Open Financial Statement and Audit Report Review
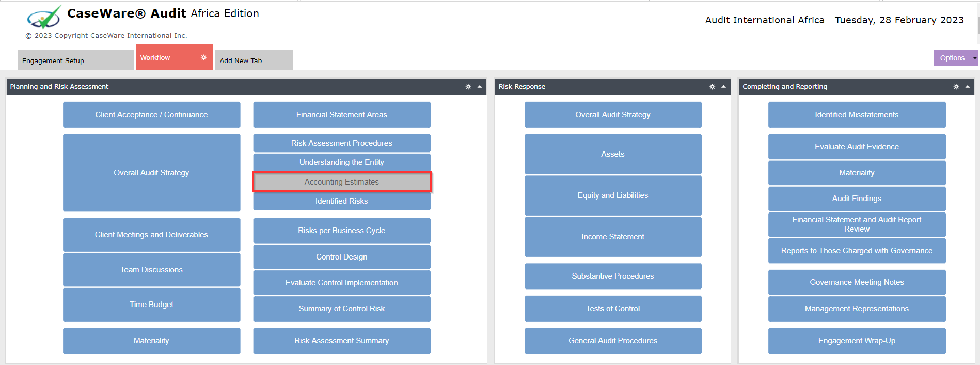This screenshot has height=365, width=980. point(857,224)
